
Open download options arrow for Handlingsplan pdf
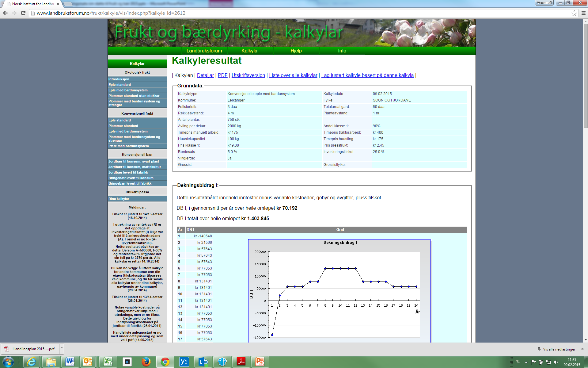click(x=62, y=349)
